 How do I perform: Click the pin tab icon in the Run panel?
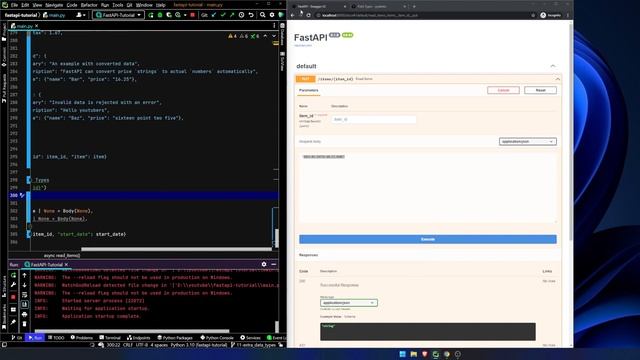click(13, 322)
